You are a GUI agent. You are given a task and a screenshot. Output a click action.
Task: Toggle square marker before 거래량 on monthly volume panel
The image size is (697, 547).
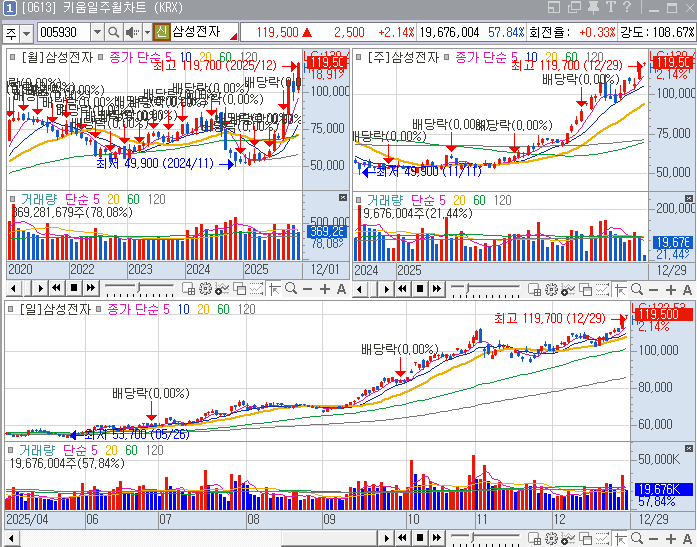(13, 199)
